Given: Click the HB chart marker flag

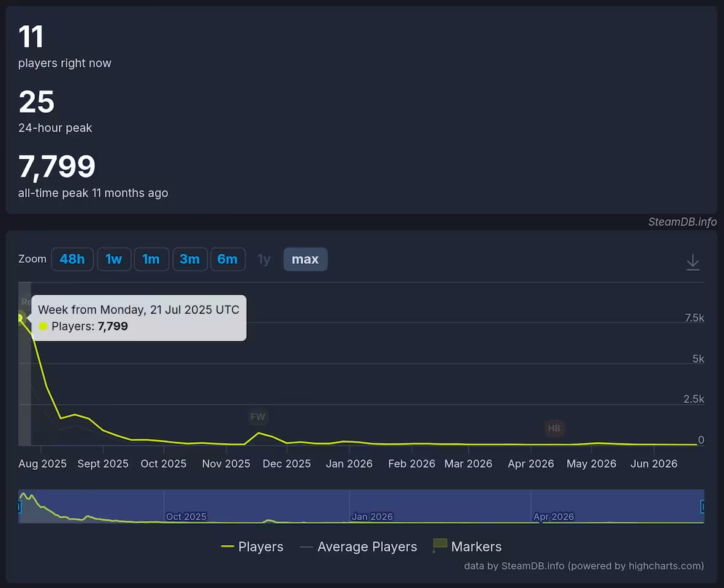Looking at the screenshot, I should click(x=554, y=428).
